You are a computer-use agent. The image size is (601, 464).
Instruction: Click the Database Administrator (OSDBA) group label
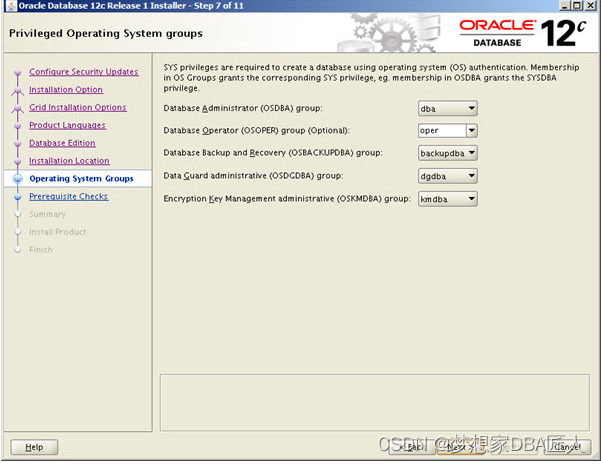coord(243,108)
